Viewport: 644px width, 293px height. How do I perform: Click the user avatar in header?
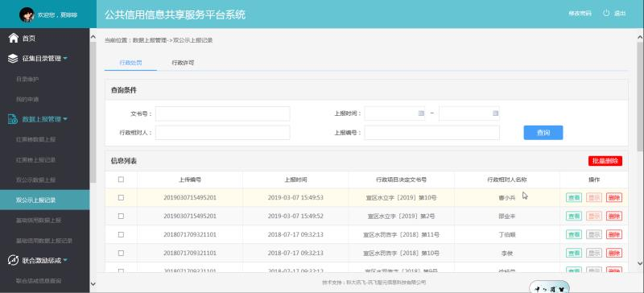(x=27, y=14)
